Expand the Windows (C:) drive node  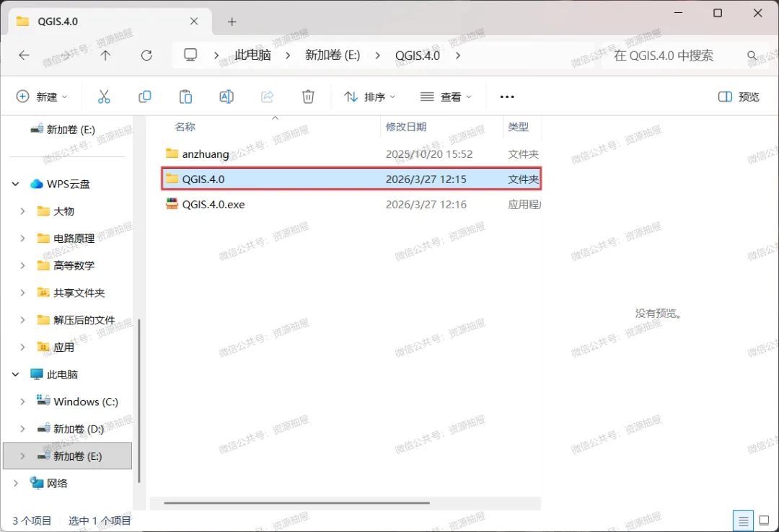22,402
